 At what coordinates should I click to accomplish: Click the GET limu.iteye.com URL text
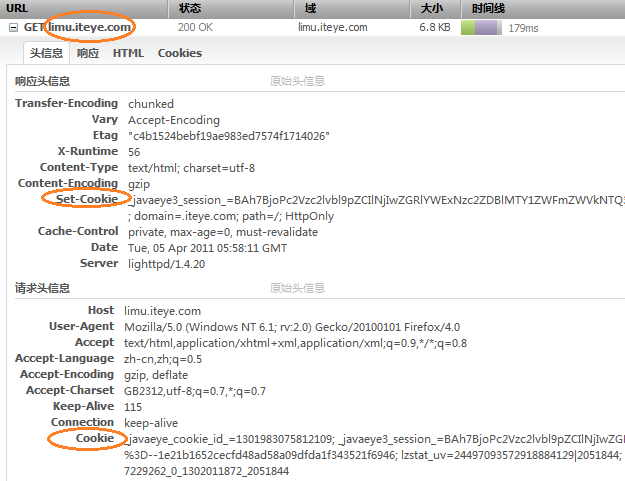click(x=77, y=27)
